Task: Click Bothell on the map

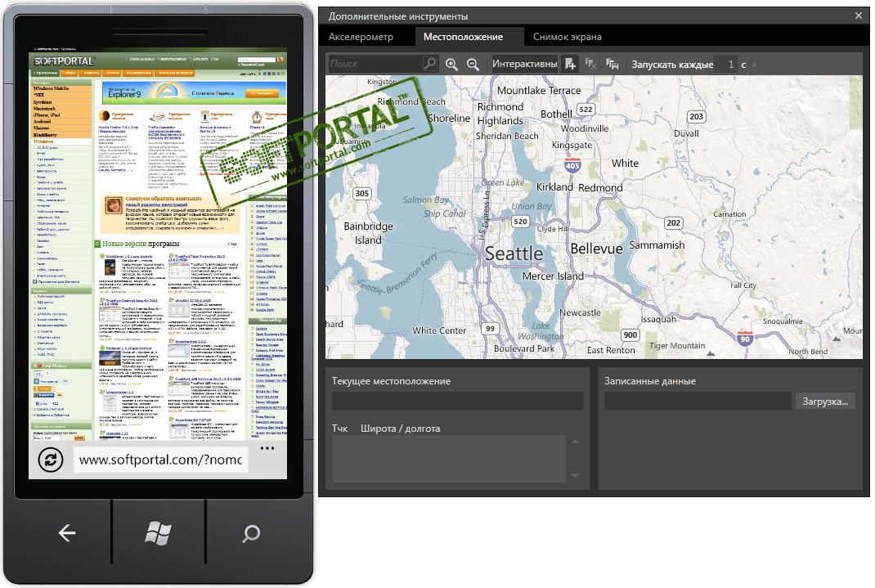Action: (556, 114)
